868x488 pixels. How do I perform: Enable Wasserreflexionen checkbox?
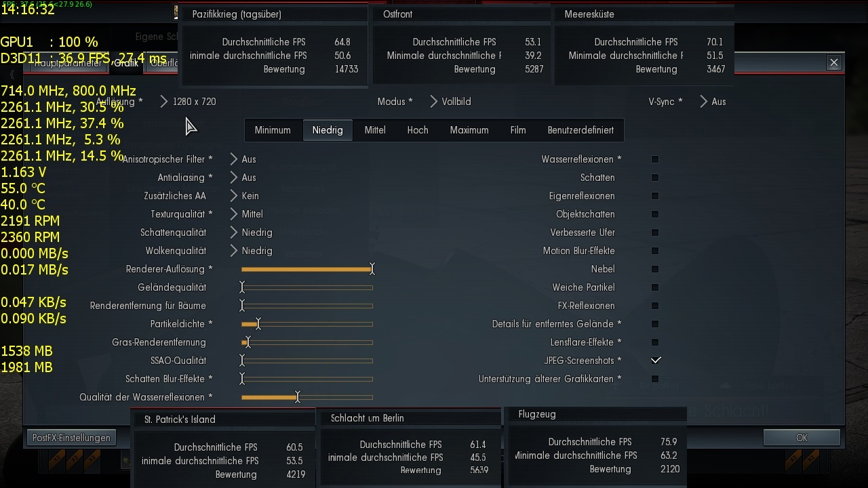coord(655,159)
